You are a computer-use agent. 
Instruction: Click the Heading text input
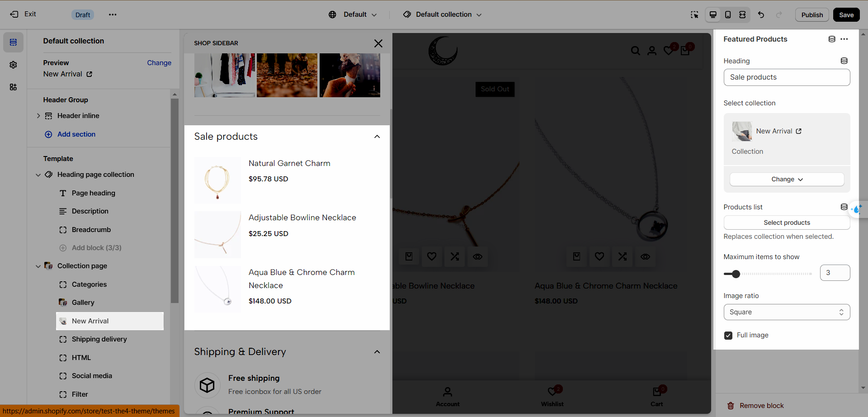click(x=787, y=77)
